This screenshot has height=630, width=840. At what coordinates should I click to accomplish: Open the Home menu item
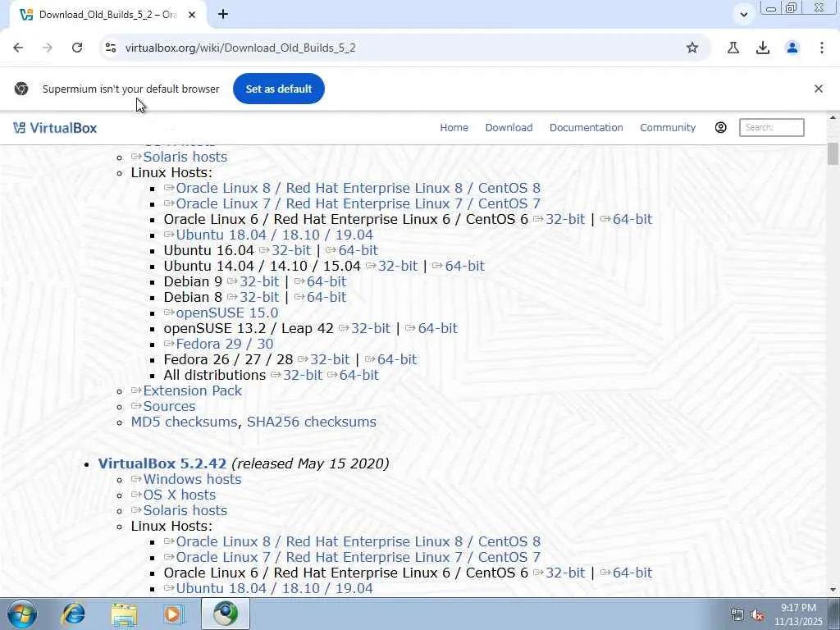pyautogui.click(x=454, y=127)
